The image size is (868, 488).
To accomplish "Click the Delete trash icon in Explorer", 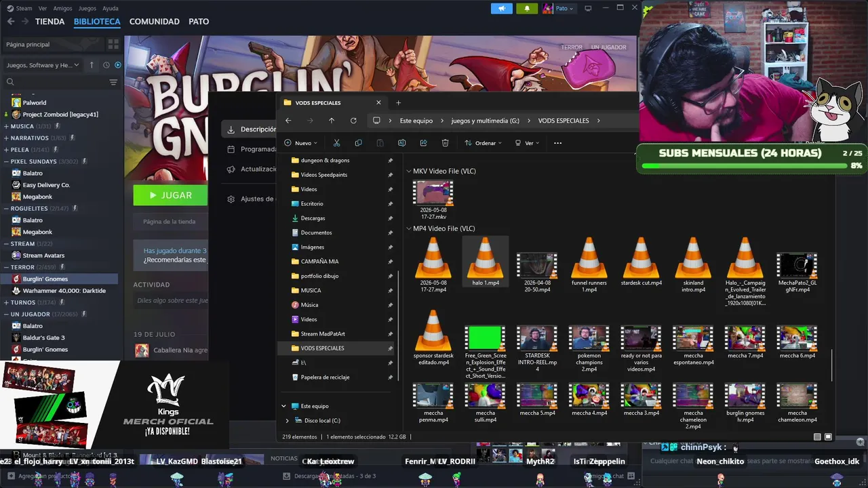I will pos(445,143).
